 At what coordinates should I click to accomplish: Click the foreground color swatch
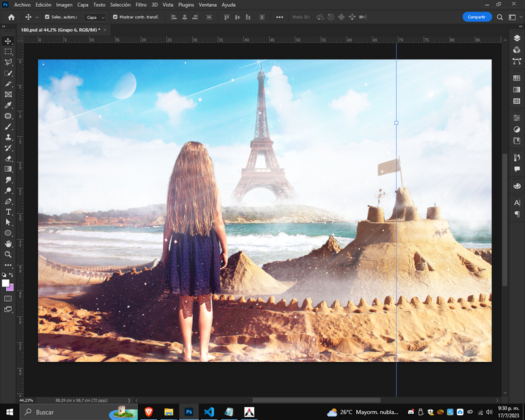pyautogui.click(x=5, y=283)
